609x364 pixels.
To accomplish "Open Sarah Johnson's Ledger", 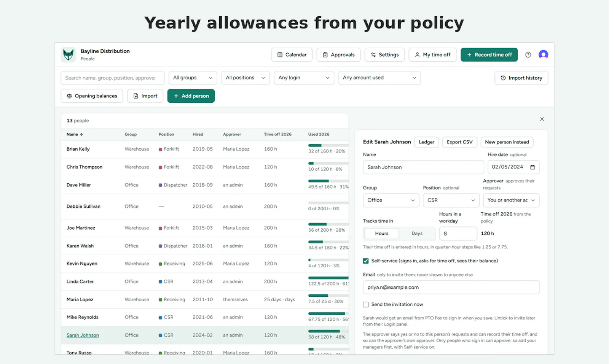I will pyautogui.click(x=426, y=142).
